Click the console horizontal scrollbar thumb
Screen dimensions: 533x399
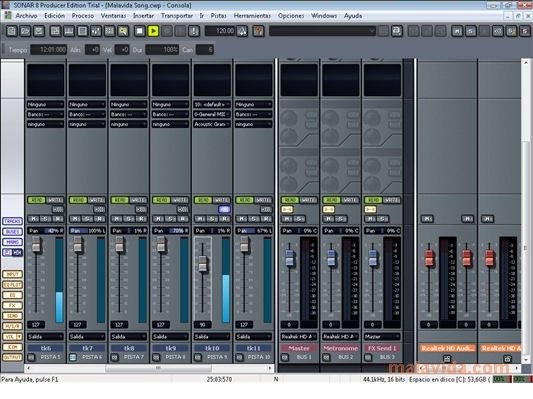[x=158, y=368]
